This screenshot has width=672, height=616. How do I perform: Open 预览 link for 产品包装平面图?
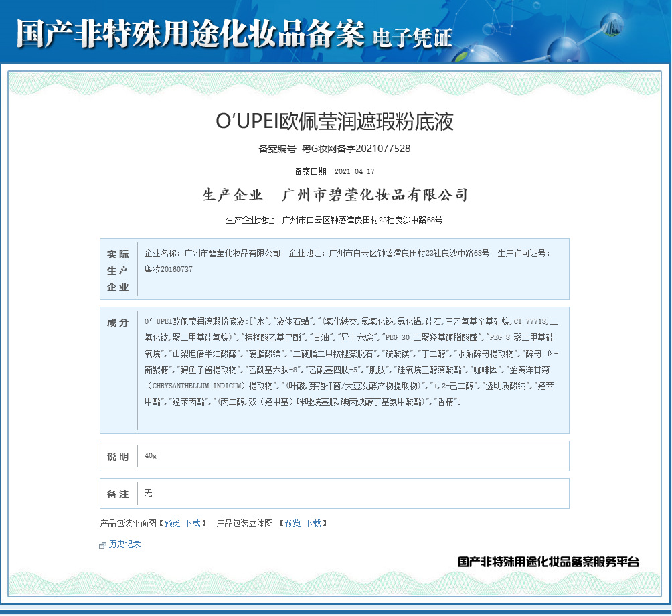point(172,523)
